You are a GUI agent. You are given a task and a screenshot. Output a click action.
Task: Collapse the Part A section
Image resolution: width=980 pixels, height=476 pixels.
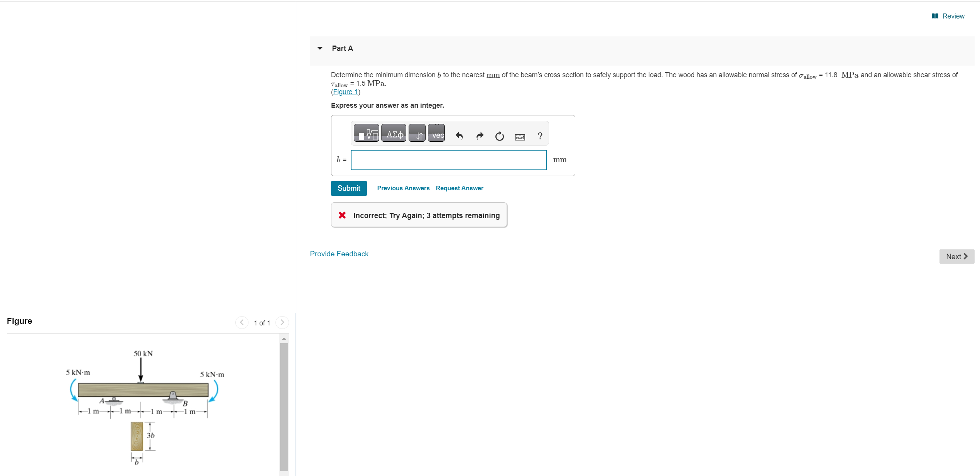click(x=320, y=48)
